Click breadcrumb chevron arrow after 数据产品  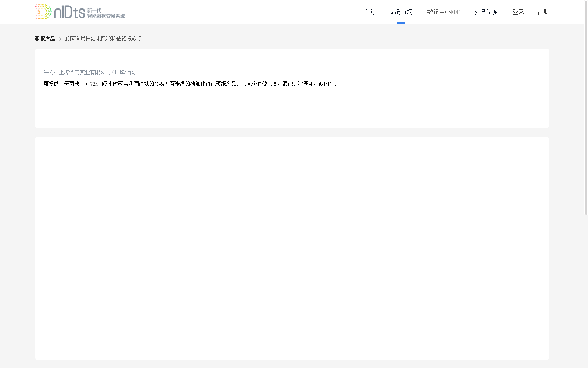point(60,39)
